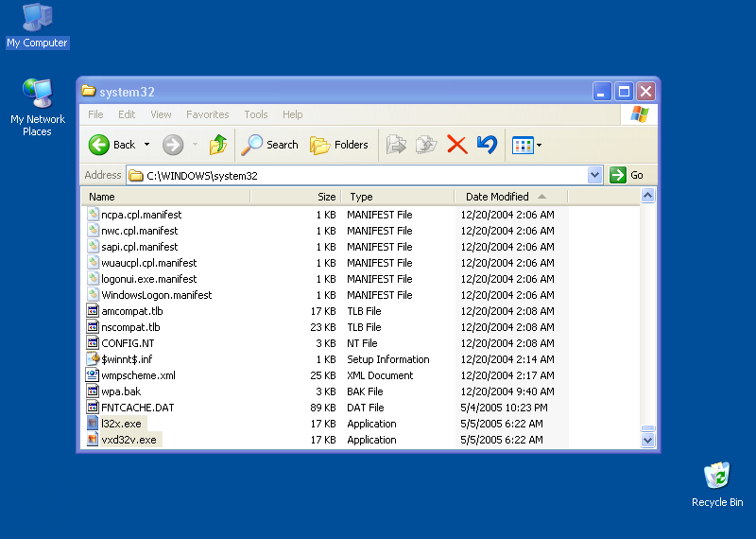Open the Back history dropdown arrow
The width and height of the screenshot is (756, 539).
click(x=147, y=145)
